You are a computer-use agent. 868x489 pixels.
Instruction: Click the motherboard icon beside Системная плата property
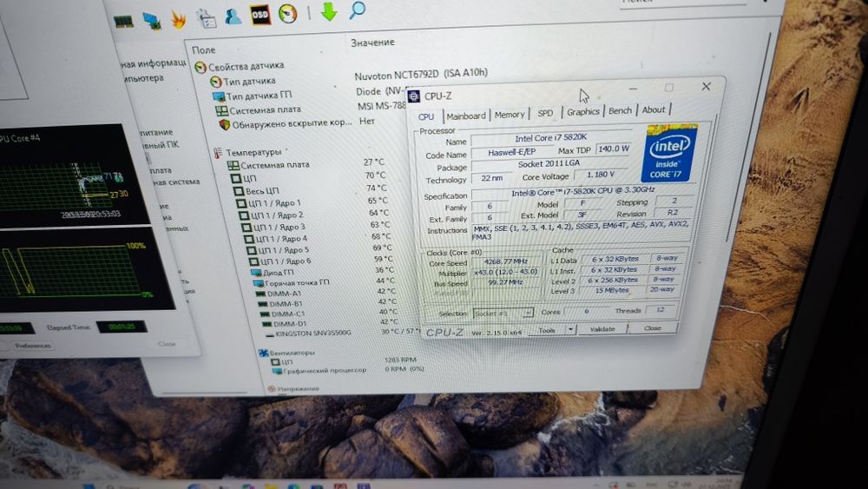pos(221,111)
